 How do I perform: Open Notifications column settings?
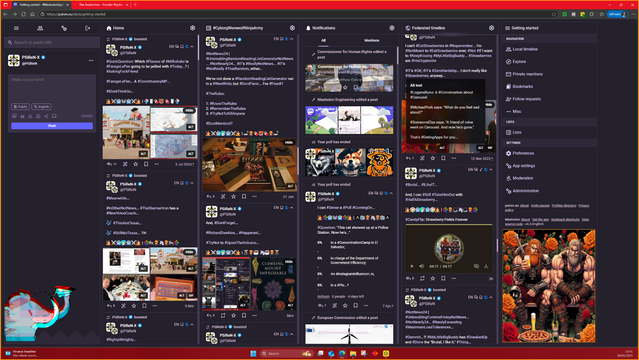[x=392, y=28]
